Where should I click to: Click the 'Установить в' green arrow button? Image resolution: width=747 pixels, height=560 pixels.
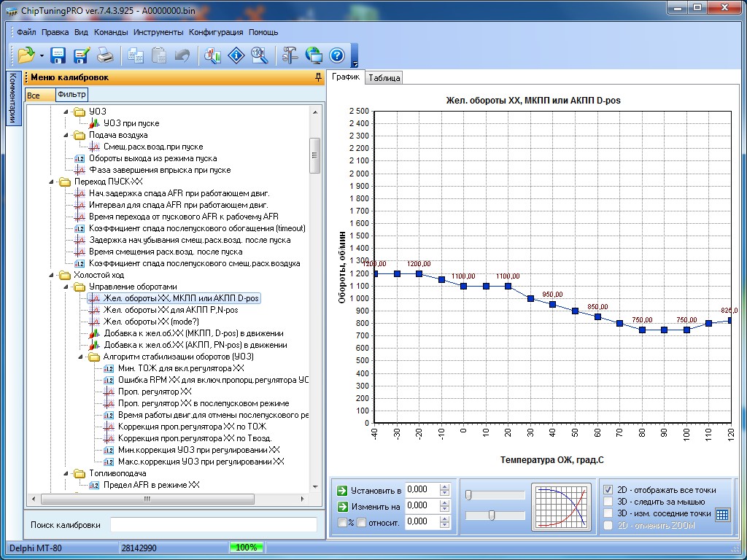pos(342,490)
